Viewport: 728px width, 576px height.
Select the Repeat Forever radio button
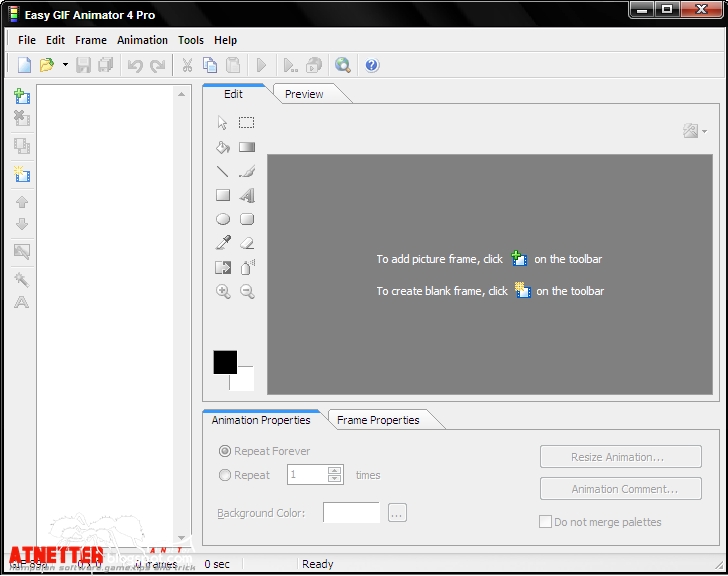click(225, 451)
